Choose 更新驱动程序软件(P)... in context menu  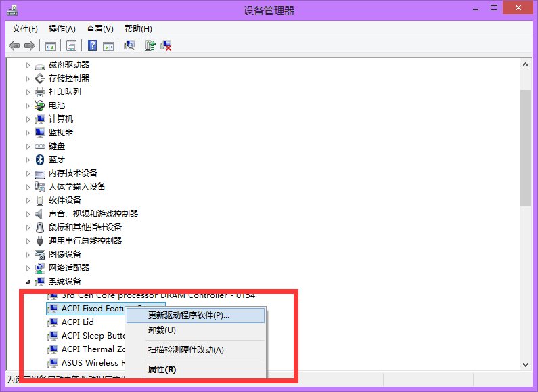pos(196,315)
